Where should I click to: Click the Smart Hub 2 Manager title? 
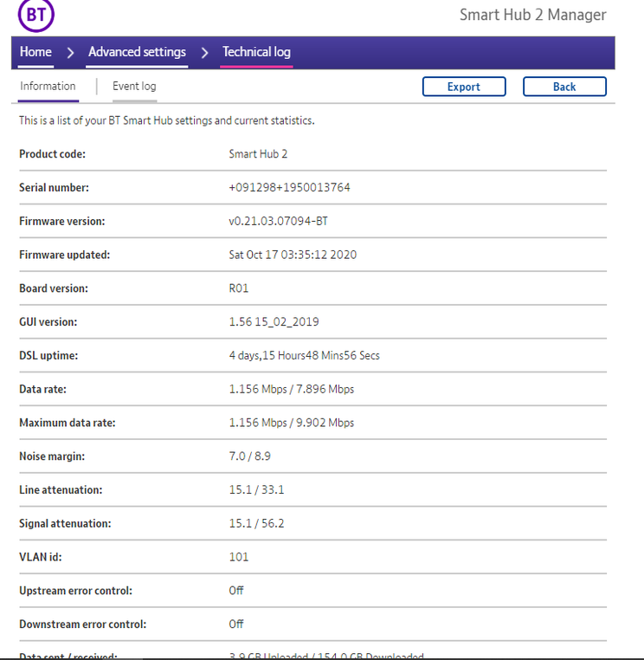[532, 16]
